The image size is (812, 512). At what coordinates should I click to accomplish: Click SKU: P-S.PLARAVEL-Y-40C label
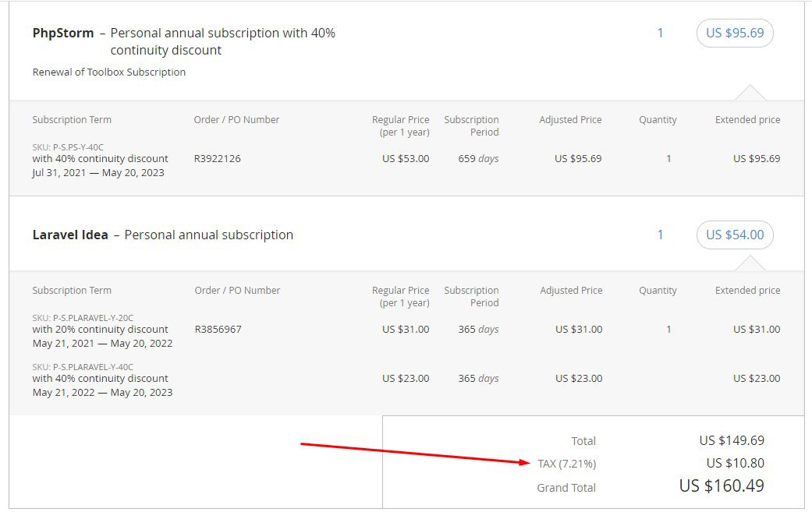(83, 367)
